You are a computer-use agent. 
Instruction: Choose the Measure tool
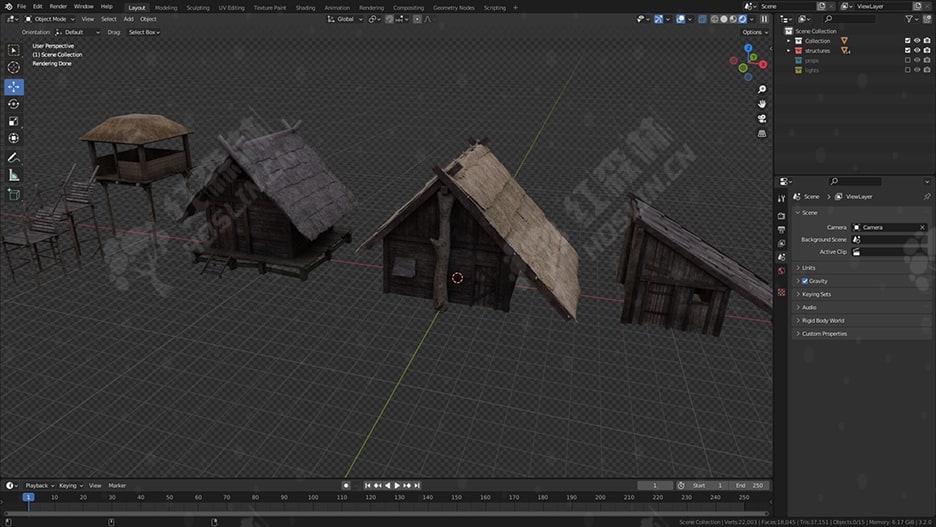(14, 175)
